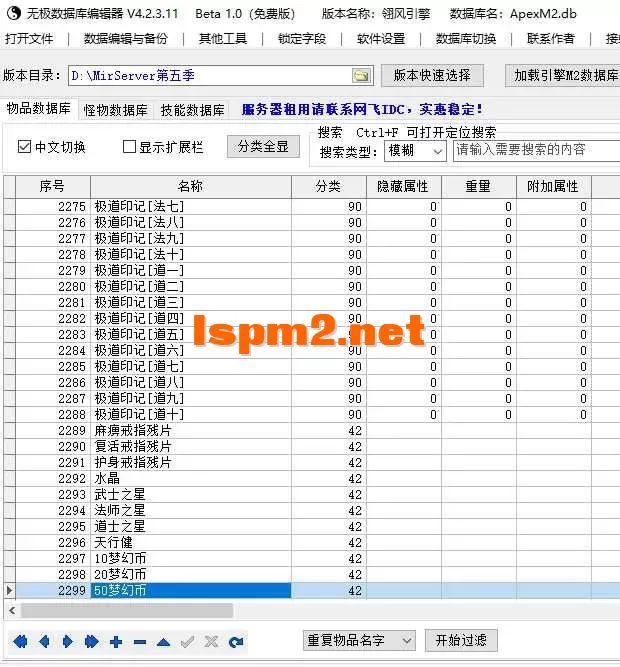Viewport: 620px width, 667px height.
Task: Select the row 天行健
Action: coord(311,543)
